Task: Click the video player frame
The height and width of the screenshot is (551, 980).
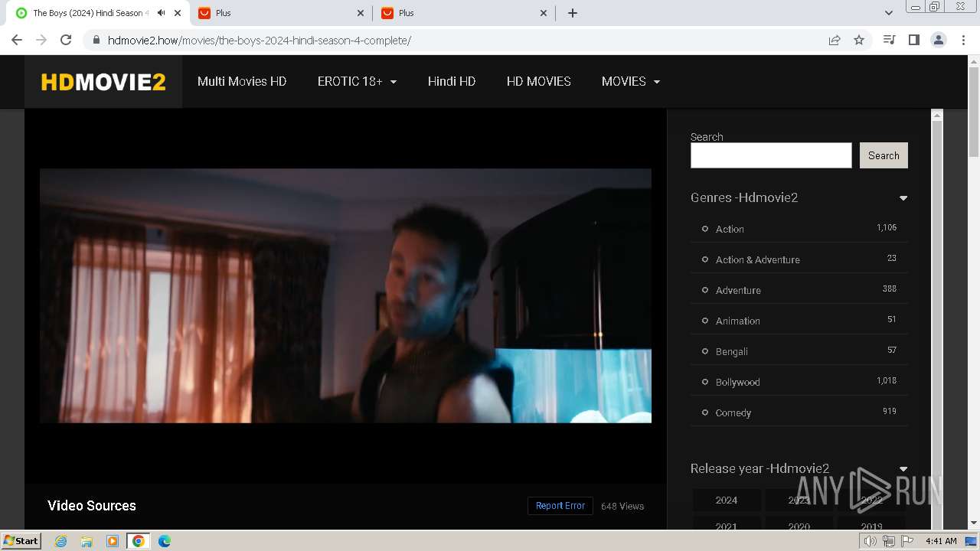Action: point(345,295)
